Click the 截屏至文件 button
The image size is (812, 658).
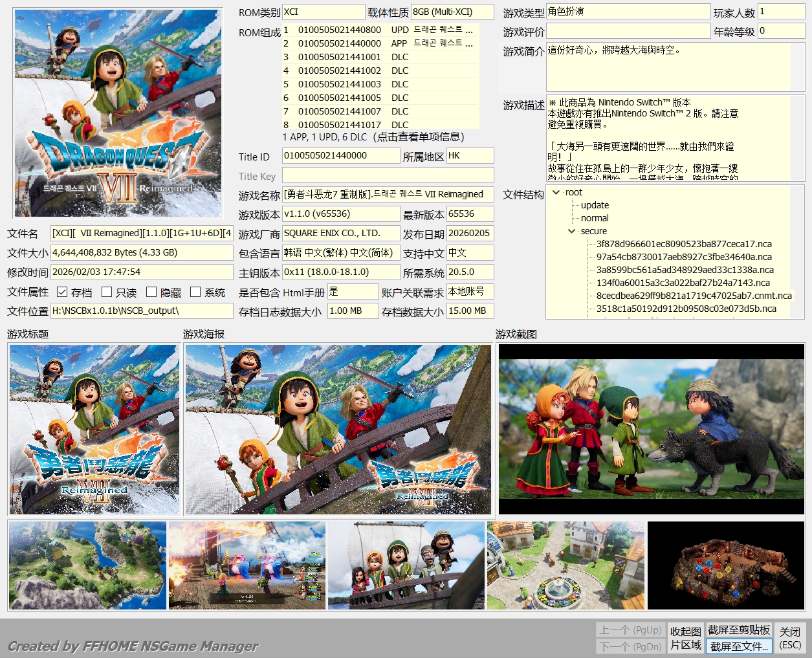pyautogui.click(x=739, y=646)
